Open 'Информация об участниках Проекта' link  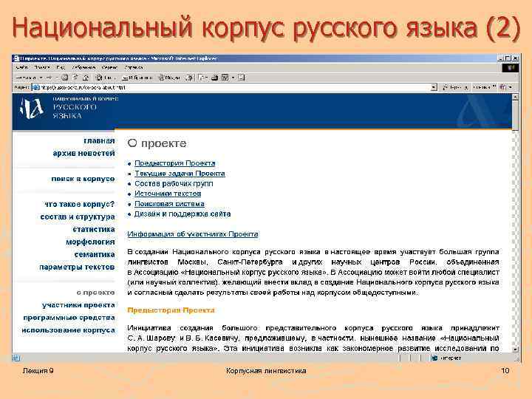pyautogui.click(x=193, y=234)
